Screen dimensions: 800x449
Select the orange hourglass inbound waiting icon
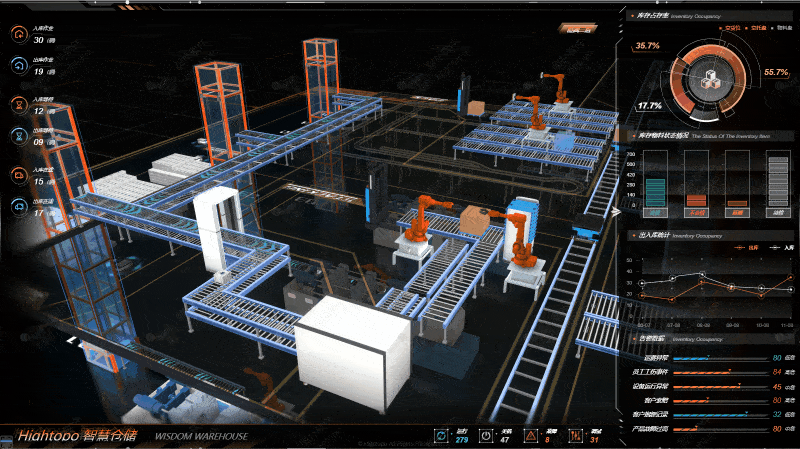(20, 104)
